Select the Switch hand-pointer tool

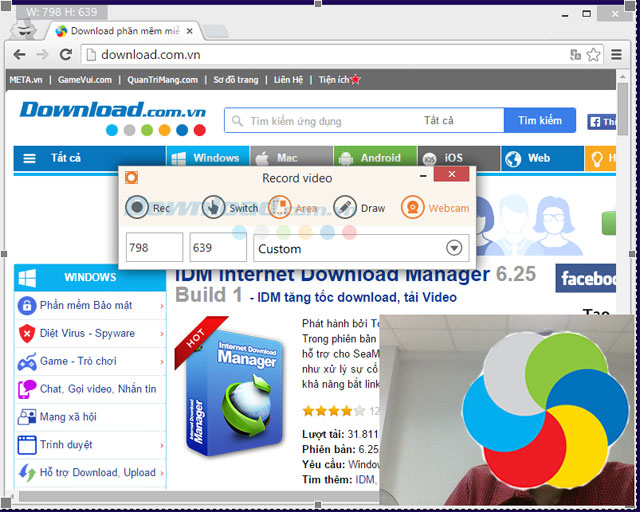[230, 207]
